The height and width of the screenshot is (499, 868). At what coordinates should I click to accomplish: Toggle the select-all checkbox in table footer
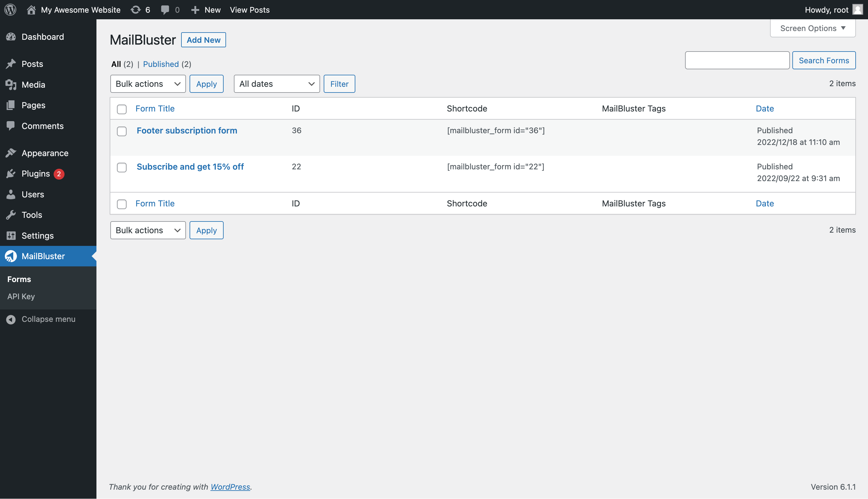click(x=122, y=204)
